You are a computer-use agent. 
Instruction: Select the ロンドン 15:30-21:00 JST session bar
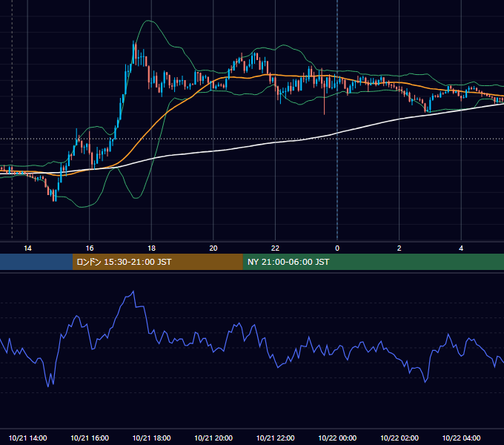pos(157,262)
